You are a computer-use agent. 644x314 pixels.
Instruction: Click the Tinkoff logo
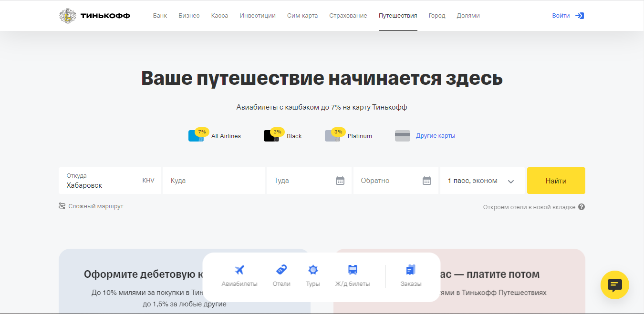pos(94,16)
